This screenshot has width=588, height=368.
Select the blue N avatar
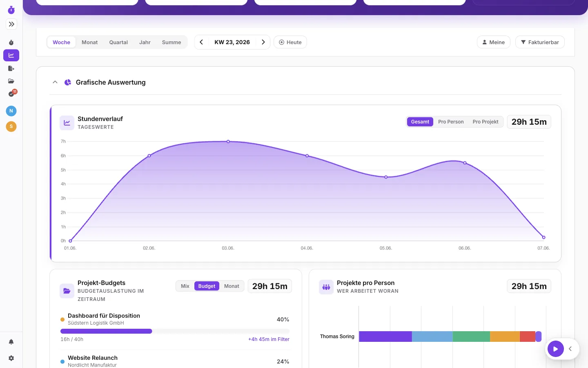click(11, 111)
